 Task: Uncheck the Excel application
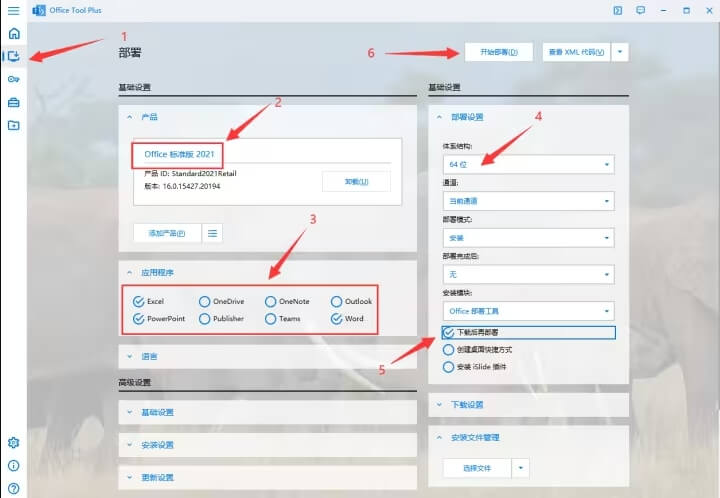[148, 302]
